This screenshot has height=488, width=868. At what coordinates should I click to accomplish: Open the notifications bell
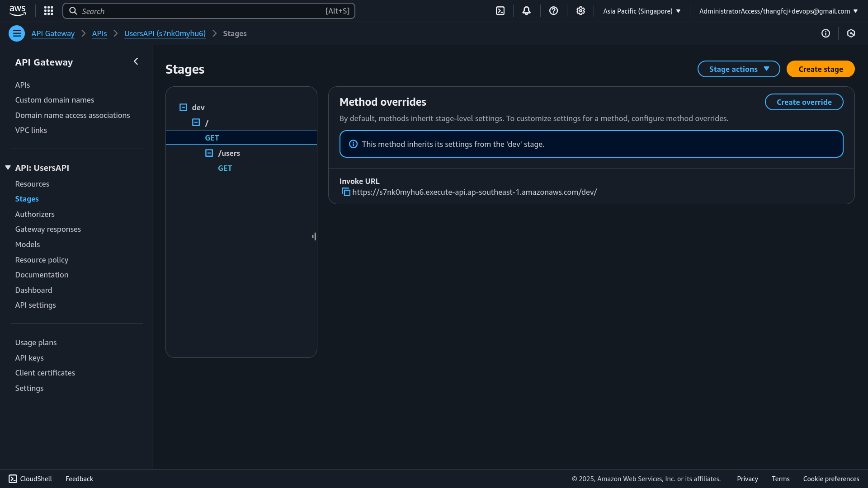[x=526, y=11]
